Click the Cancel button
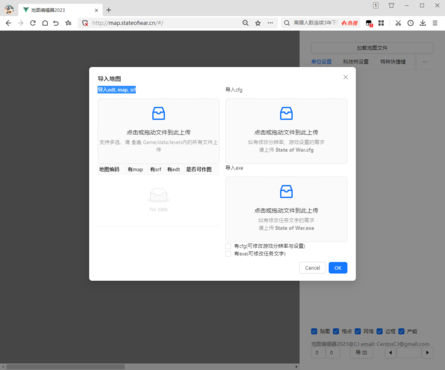Viewport: 445px width, 370px height. pyautogui.click(x=312, y=268)
